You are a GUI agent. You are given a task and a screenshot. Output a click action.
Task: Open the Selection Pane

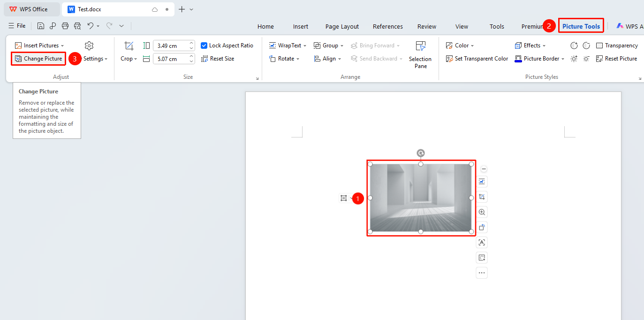pyautogui.click(x=420, y=54)
